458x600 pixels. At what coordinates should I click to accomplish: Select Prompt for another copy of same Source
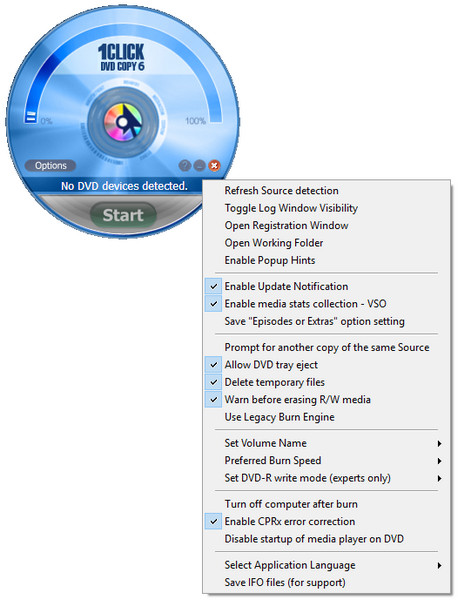327,347
